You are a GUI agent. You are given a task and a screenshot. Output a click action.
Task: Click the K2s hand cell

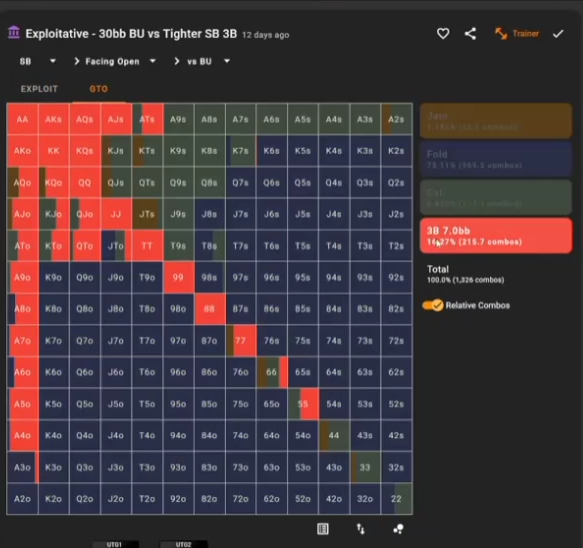tap(396, 151)
